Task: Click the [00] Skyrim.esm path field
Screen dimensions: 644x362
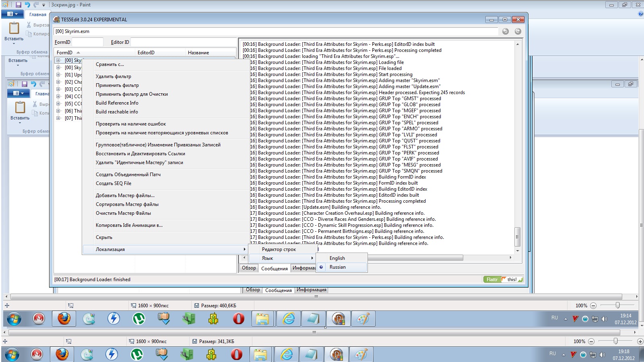Action: coord(275,31)
